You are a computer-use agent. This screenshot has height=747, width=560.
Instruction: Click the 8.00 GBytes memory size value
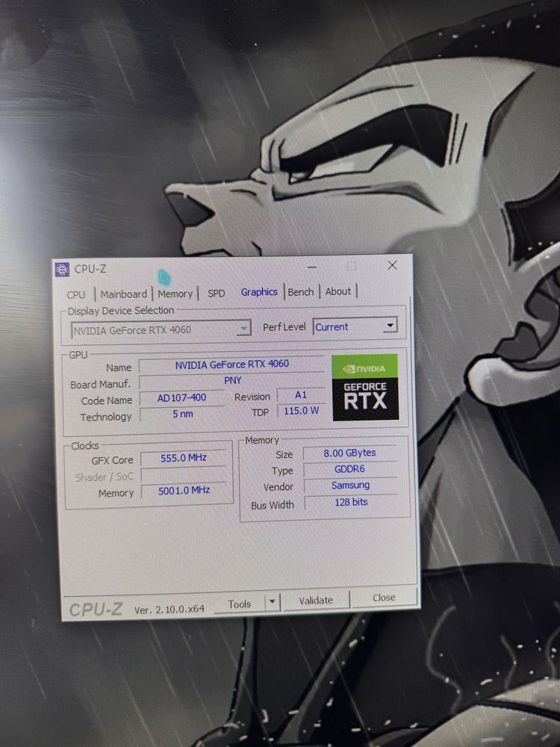tap(350, 453)
